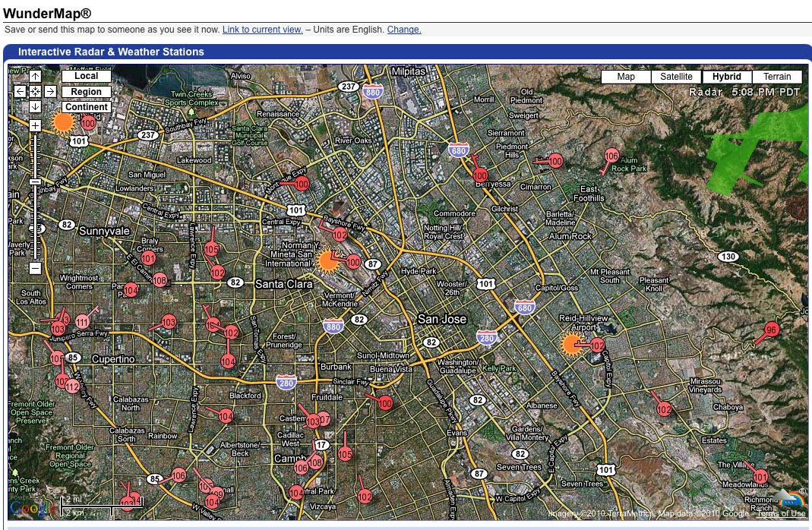Open the 106 station near Alum Rock Park
This screenshot has width=812, height=530.
pos(611,156)
